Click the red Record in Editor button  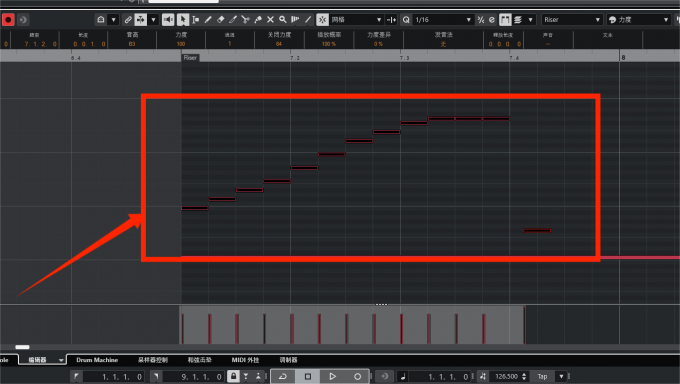(8, 20)
